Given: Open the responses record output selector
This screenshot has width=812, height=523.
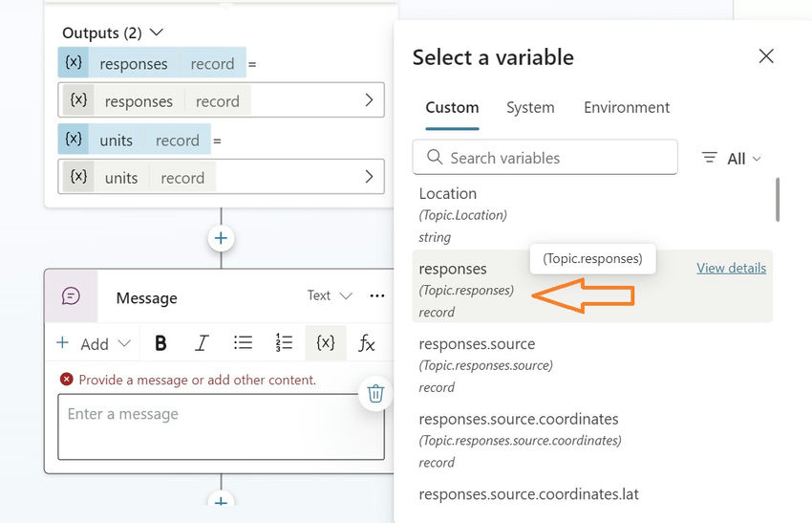Looking at the screenshot, I should coord(221,100).
